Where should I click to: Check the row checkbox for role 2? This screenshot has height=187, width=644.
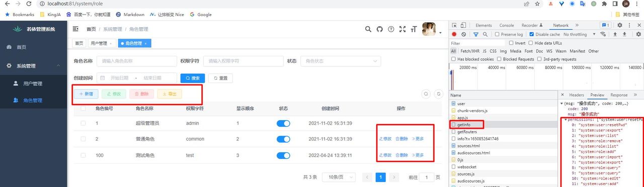pyautogui.click(x=83, y=139)
